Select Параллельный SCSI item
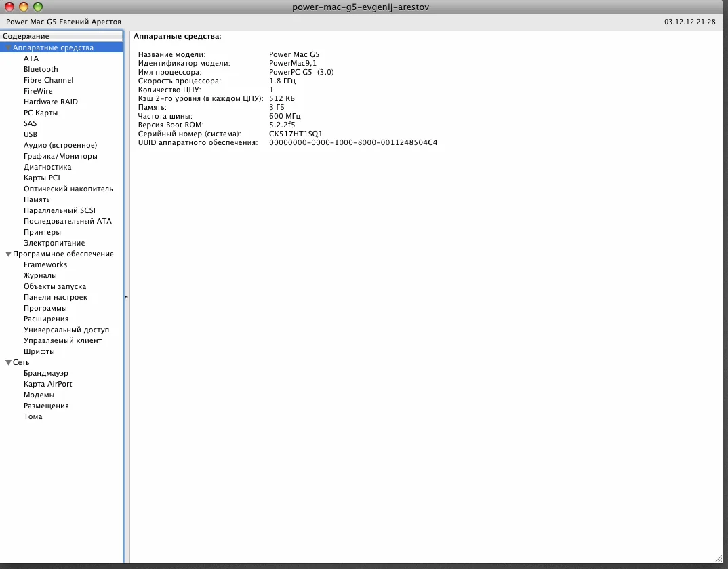728x569 pixels. (60, 210)
